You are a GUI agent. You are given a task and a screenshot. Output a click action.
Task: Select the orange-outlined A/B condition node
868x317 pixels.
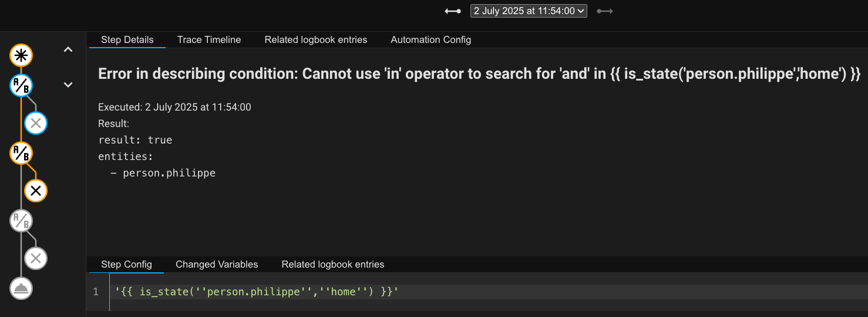click(x=21, y=154)
